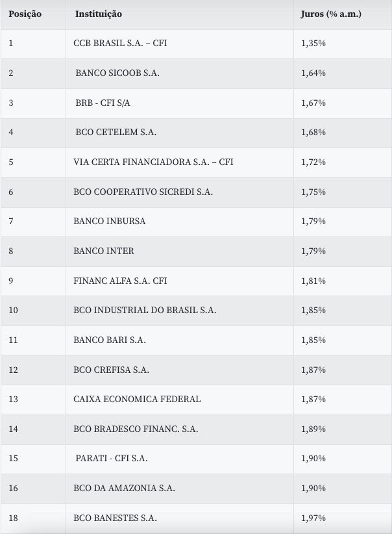
Task: Select the BRB - CFI S/A entry
Action: click(103, 103)
